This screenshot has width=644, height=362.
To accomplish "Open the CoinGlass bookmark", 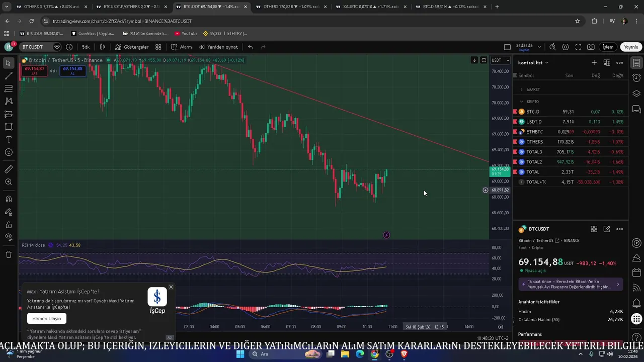I will (x=93, y=34).
